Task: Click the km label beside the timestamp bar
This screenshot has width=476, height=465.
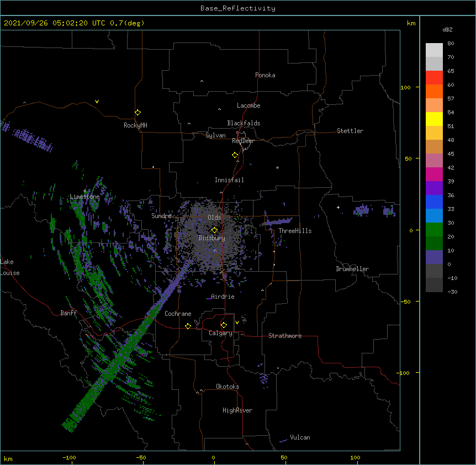Action: point(411,23)
